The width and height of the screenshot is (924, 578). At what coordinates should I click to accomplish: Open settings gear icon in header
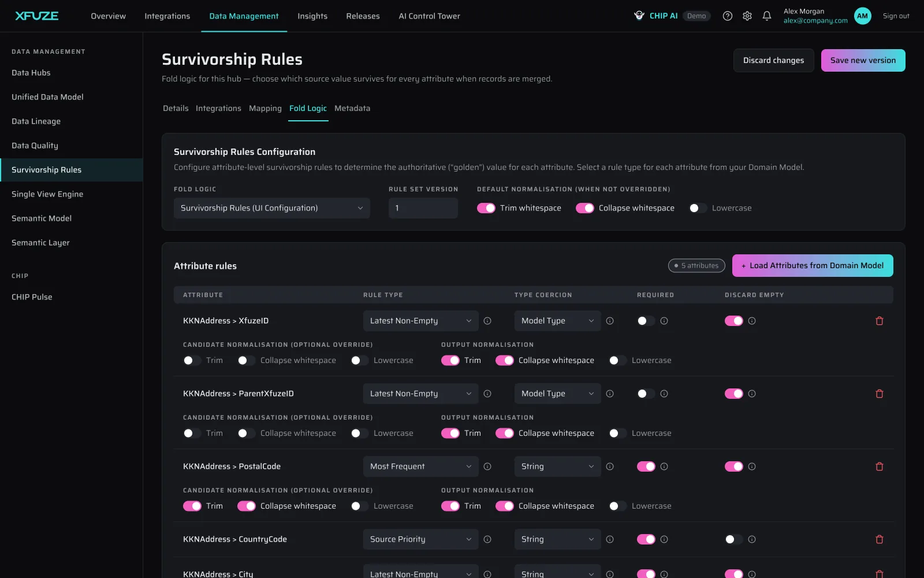click(x=747, y=16)
